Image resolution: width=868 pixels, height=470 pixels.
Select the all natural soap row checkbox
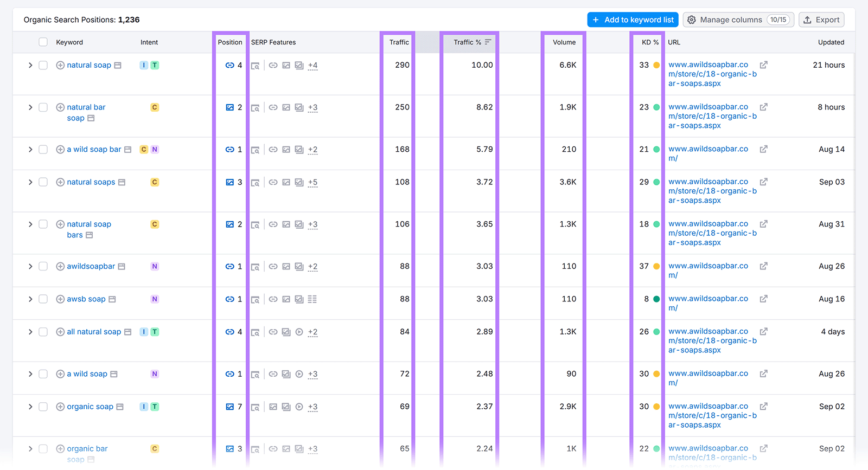click(x=43, y=332)
